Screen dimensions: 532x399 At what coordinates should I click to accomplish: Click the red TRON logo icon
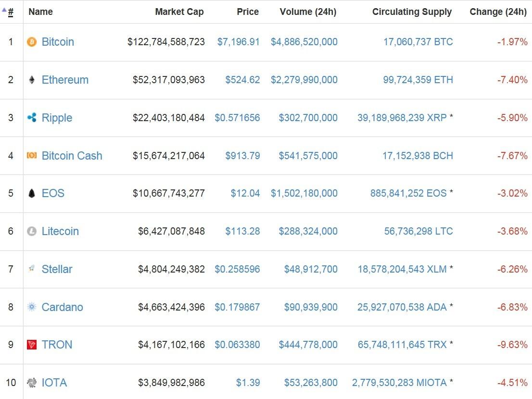coord(32,345)
